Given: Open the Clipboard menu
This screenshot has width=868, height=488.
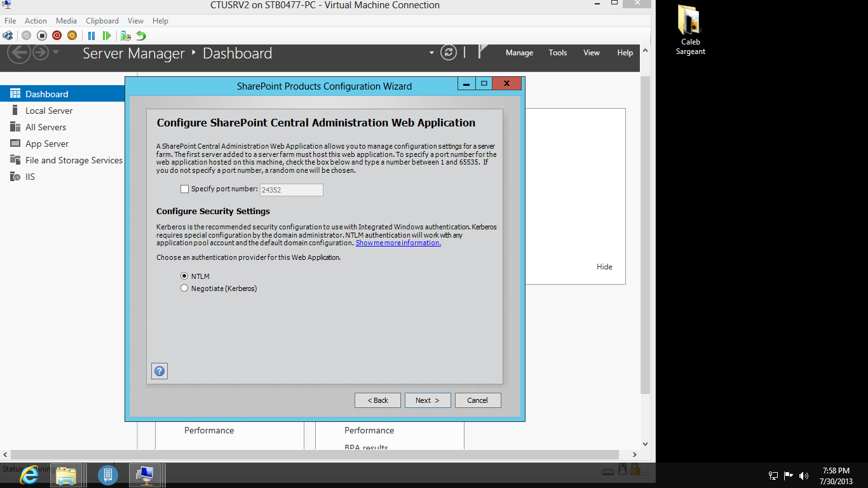Looking at the screenshot, I should tap(102, 21).
